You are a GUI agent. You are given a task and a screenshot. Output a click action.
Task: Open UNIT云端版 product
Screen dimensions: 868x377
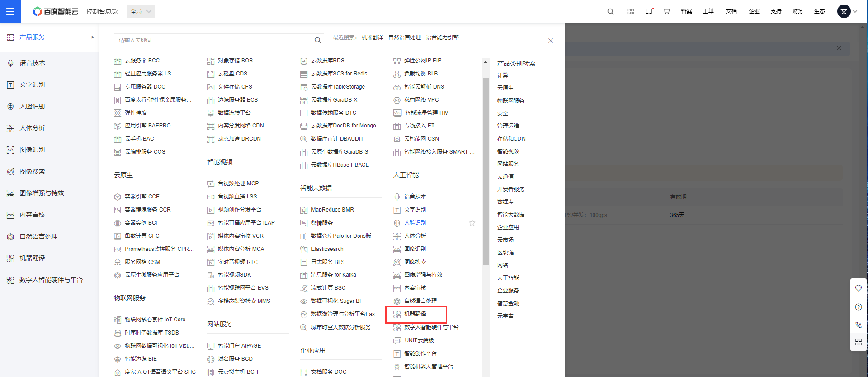(419, 340)
